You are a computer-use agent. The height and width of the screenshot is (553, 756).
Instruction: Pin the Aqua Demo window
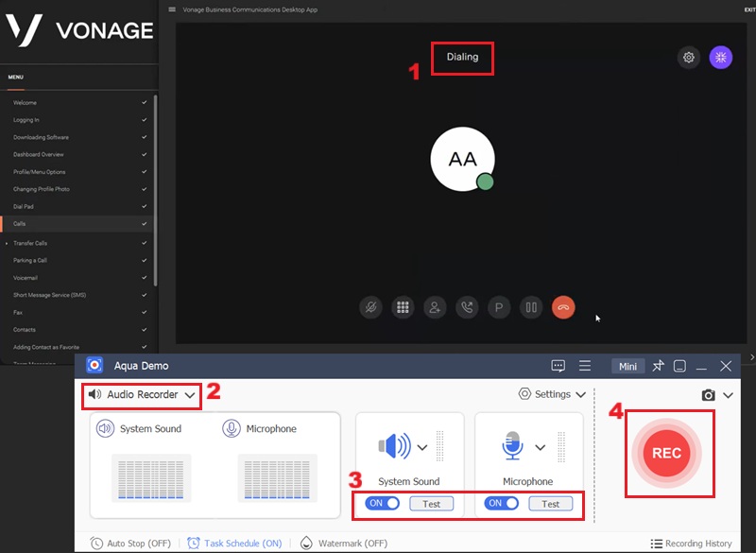coord(659,366)
